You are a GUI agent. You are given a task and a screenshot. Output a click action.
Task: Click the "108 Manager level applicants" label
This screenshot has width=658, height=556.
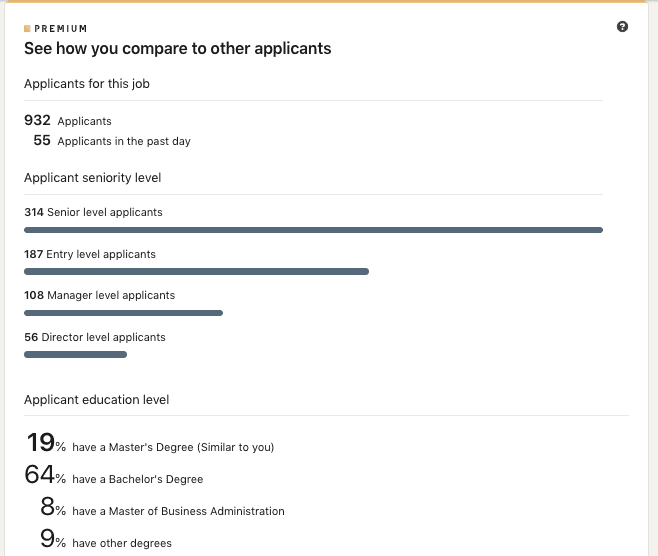[99, 295]
